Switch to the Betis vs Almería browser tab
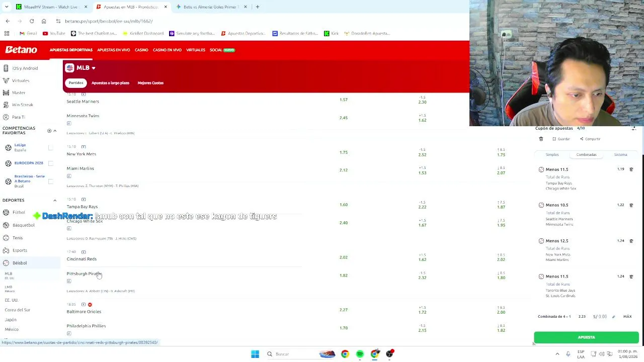644x362 pixels. [211, 7]
